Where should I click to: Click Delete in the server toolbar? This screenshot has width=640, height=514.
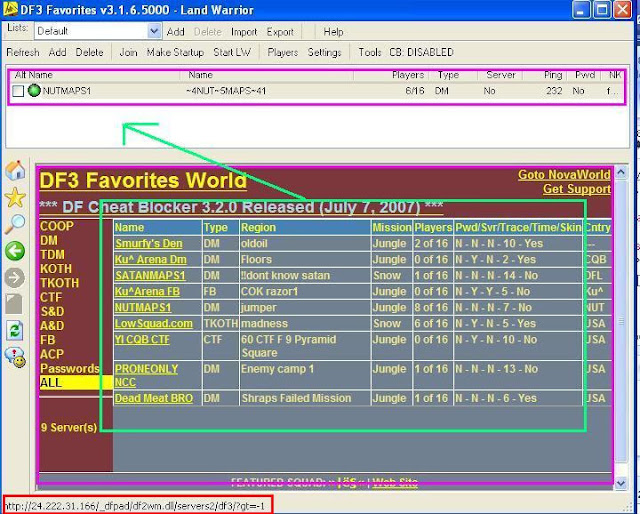(x=89, y=52)
